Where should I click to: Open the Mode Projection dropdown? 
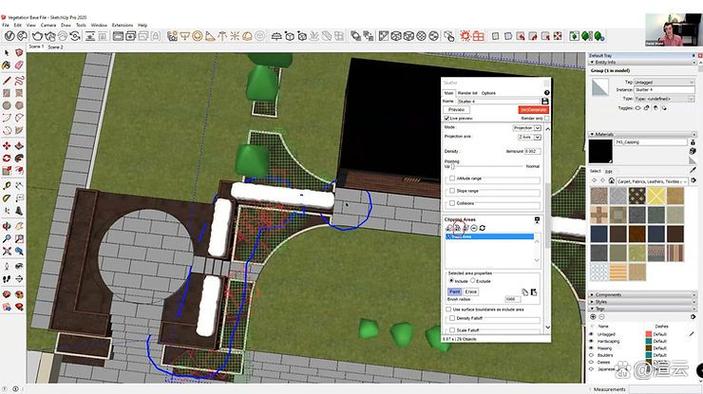pyautogui.click(x=527, y=128)
